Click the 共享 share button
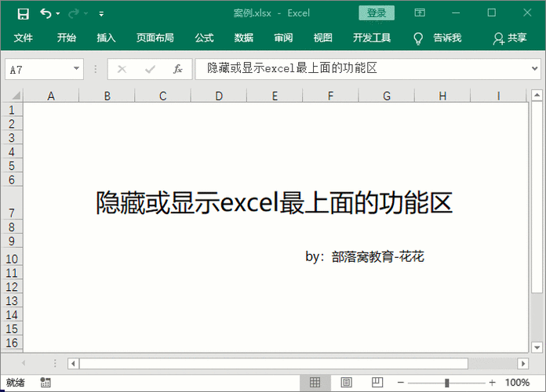546x392 pixels. tap(510, 38)
